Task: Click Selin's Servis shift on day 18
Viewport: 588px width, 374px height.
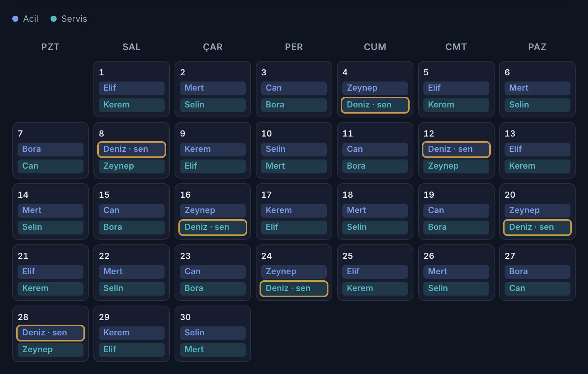Action: (x=375, y=227)
